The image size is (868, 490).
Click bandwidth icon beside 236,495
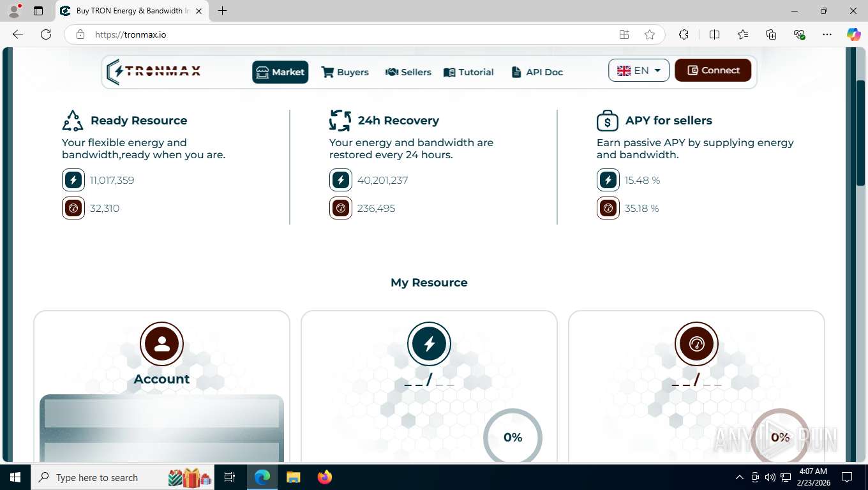pos(341,208)
